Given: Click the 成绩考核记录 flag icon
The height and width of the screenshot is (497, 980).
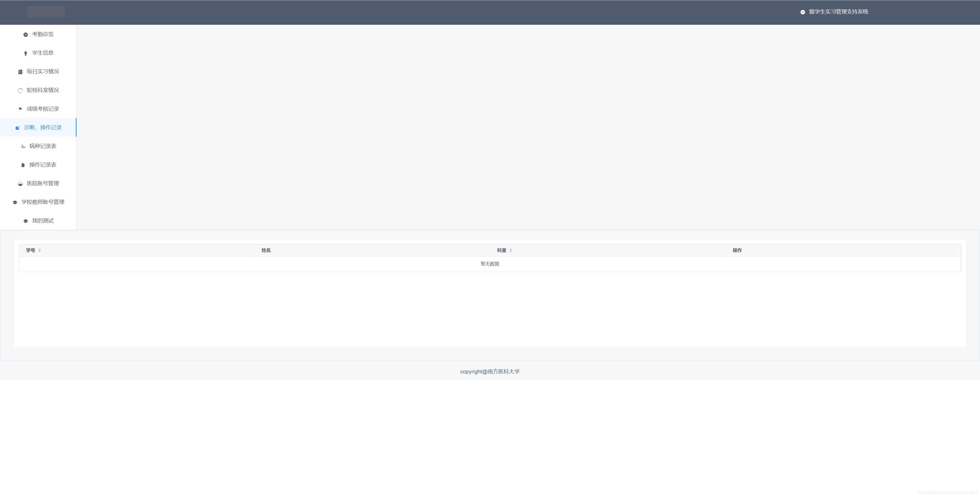Looking at the screenshot, I should click(20, 109).
